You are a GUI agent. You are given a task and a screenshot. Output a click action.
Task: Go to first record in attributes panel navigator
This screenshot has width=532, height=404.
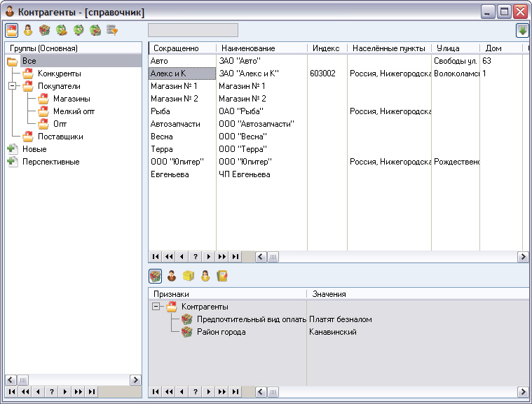tap(156, 392)
